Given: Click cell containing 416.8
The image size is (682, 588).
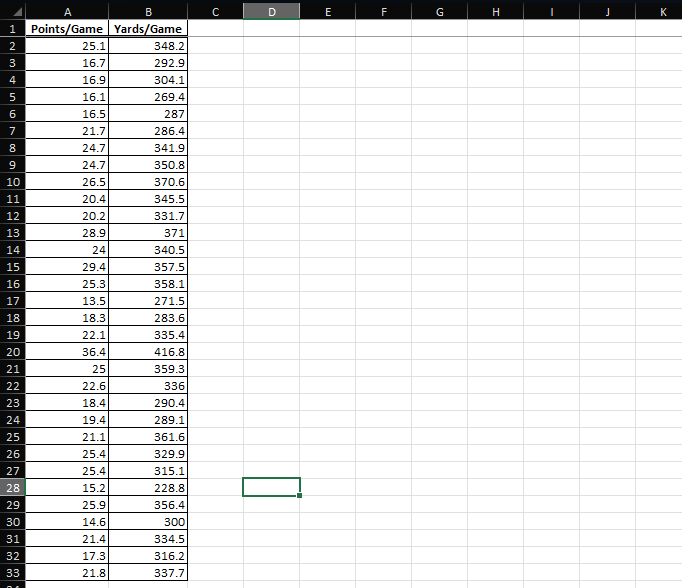Looking at the screenshot, I should coord(148,352).
